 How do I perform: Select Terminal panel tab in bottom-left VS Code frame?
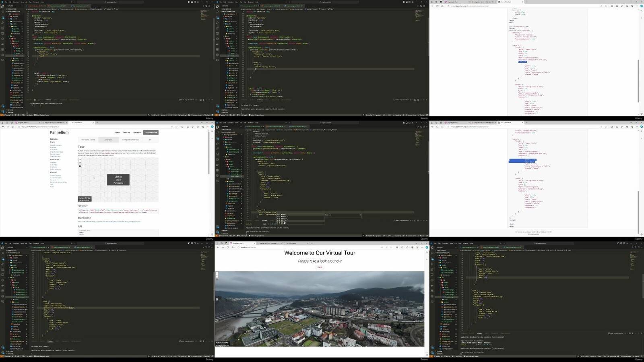pyautogui.click(x=50, y=341)
